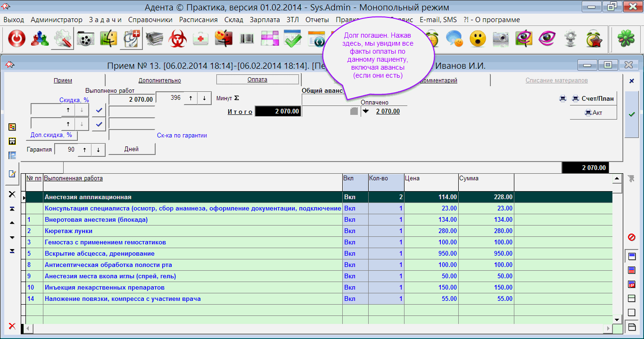This screenshot has width=644, height=339.
Task: Open the camera toolbar icon
Action: coord(500,39)
